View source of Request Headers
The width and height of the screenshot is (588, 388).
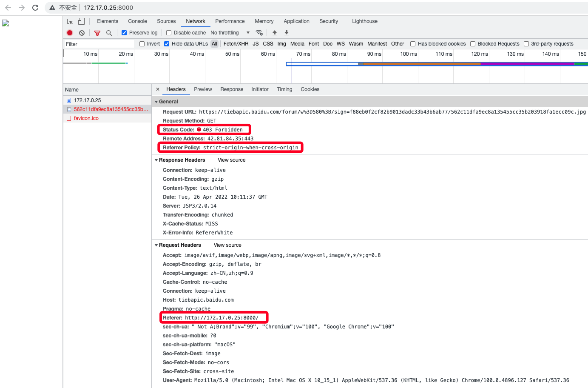point(227,245)
